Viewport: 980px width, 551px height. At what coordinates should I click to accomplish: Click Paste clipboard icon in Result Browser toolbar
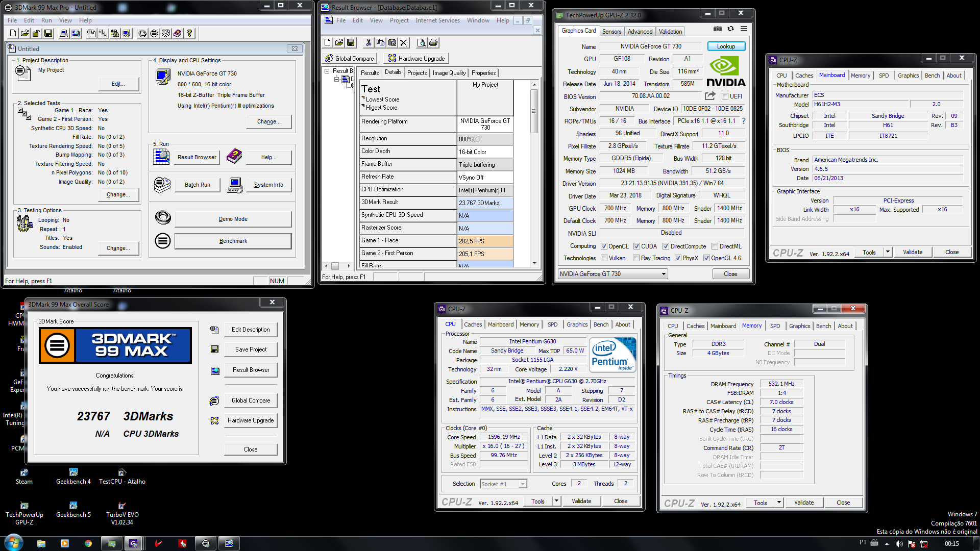(392, 43)
